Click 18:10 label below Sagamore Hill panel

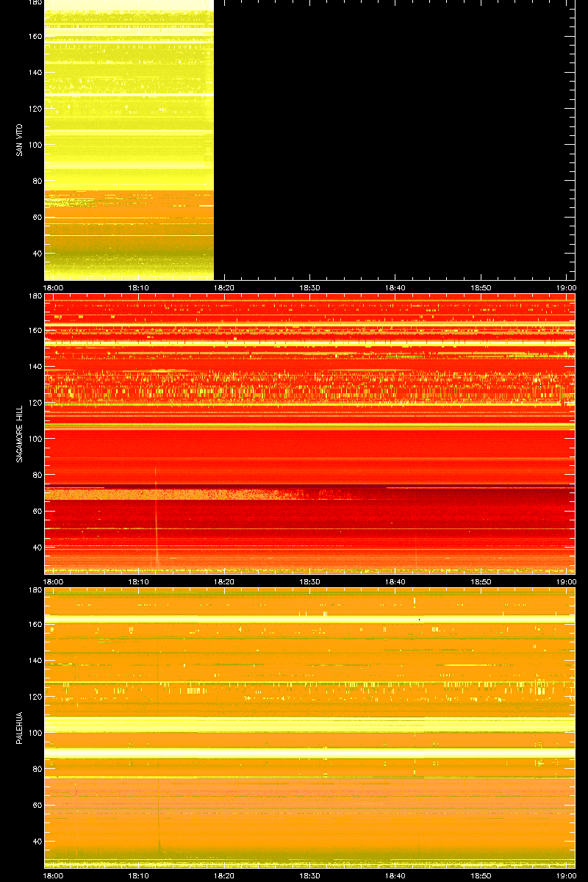[x=139, y=581]
